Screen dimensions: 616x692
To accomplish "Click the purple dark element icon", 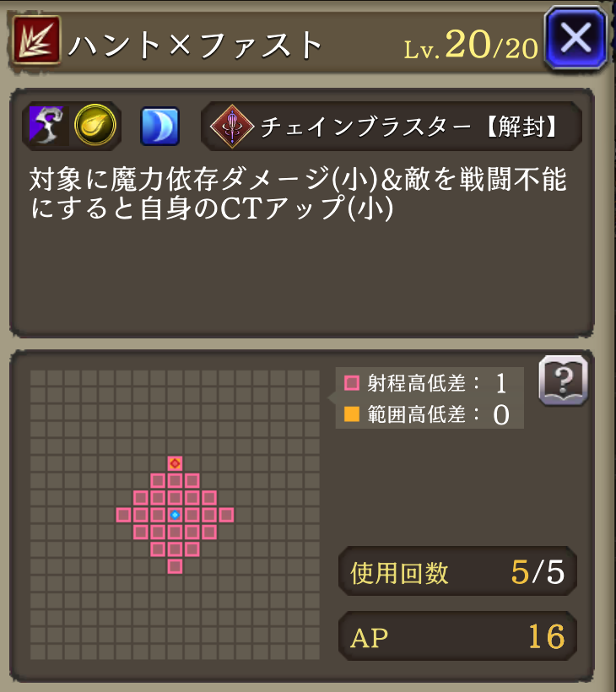I will coord(49,126).
